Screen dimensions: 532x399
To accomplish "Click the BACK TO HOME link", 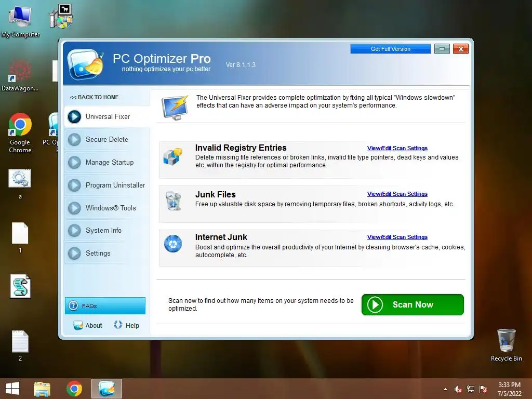I will point(94,97).
